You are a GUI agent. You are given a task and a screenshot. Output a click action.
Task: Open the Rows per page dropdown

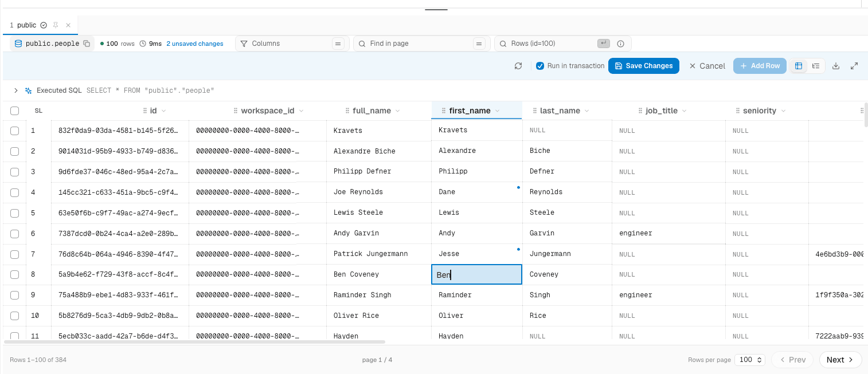click(x=750, y=360)
